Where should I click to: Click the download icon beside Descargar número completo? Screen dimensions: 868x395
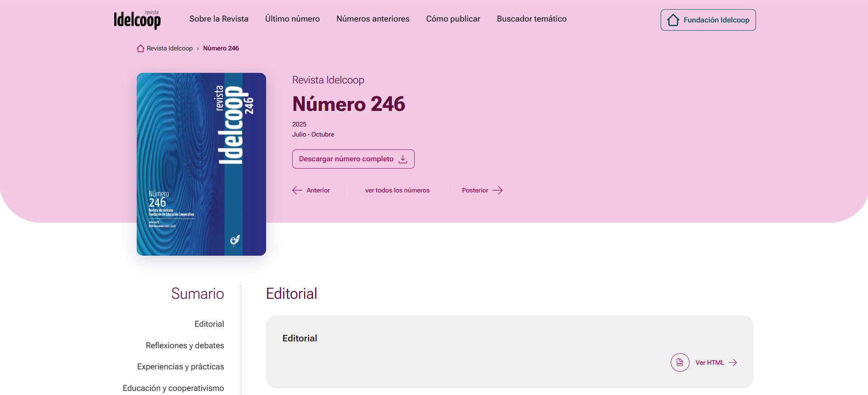[x=403, y=159]
